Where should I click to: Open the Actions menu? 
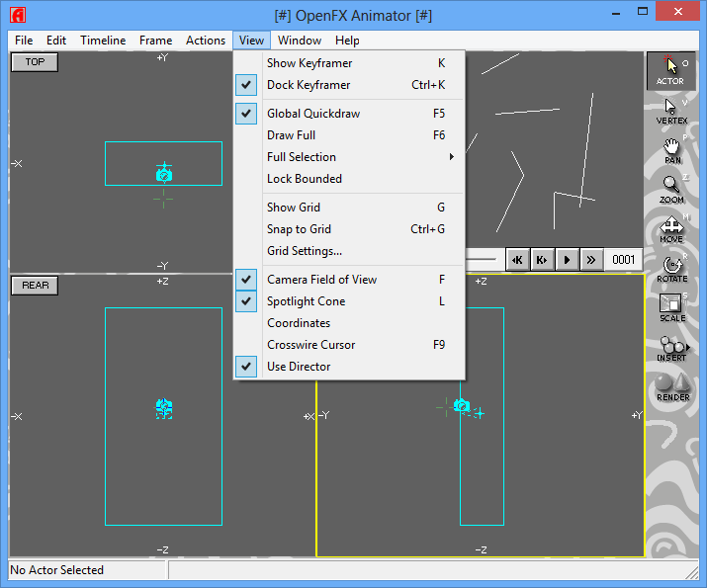206,41
